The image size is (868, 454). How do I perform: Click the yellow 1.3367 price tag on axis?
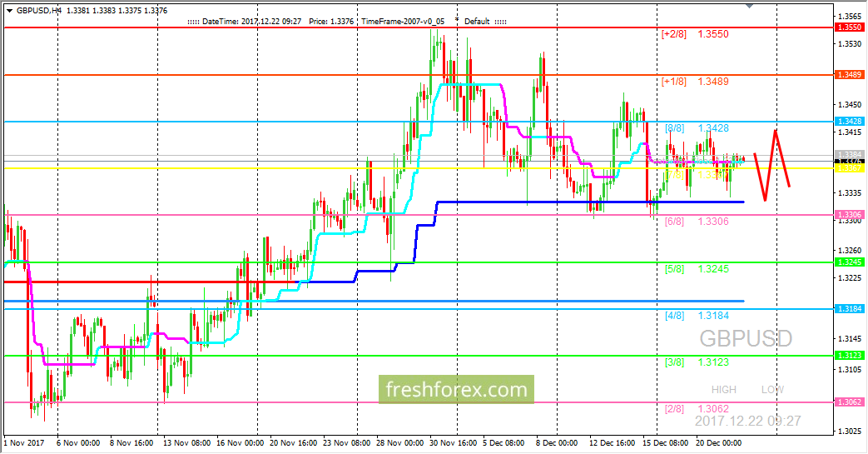click(x=849, y=168)
